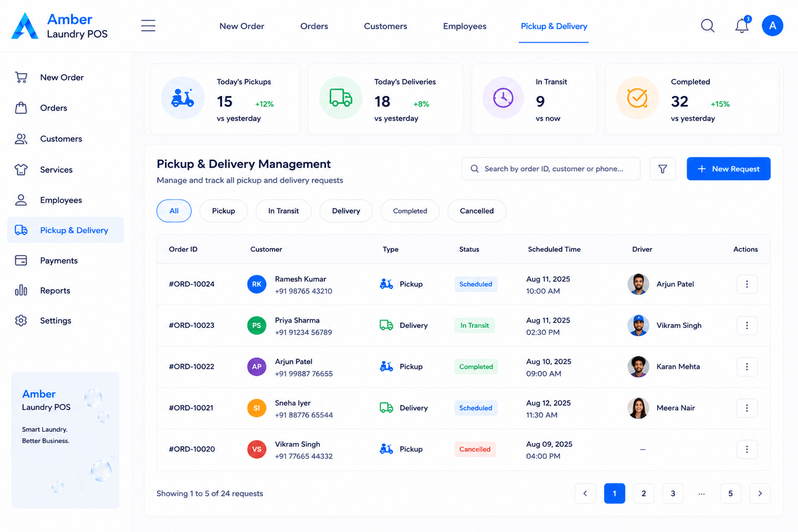Click the In Transit status badge for #ORD-10023
Screen dimensions: 798x532
[x=475, y=325]
